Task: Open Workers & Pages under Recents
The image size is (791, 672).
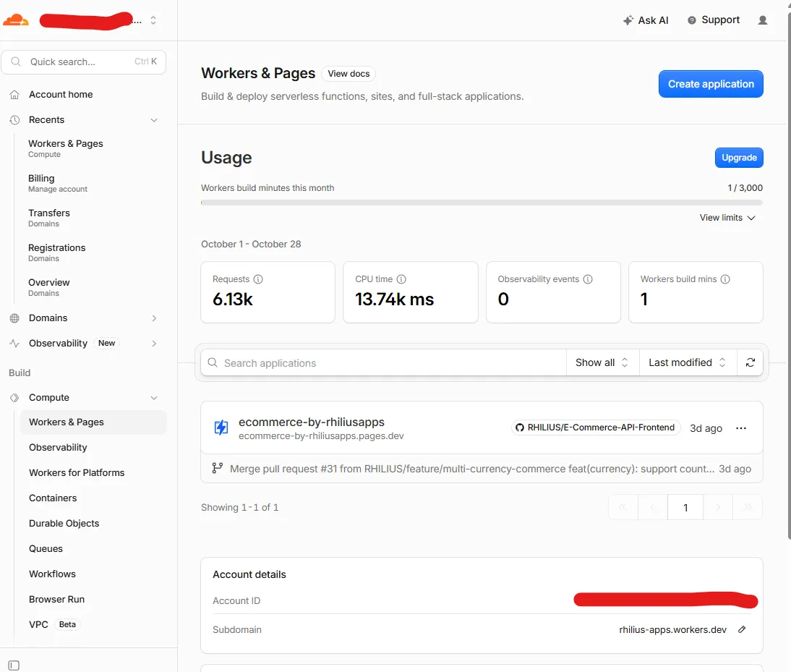Action: [x=66, y=148]
